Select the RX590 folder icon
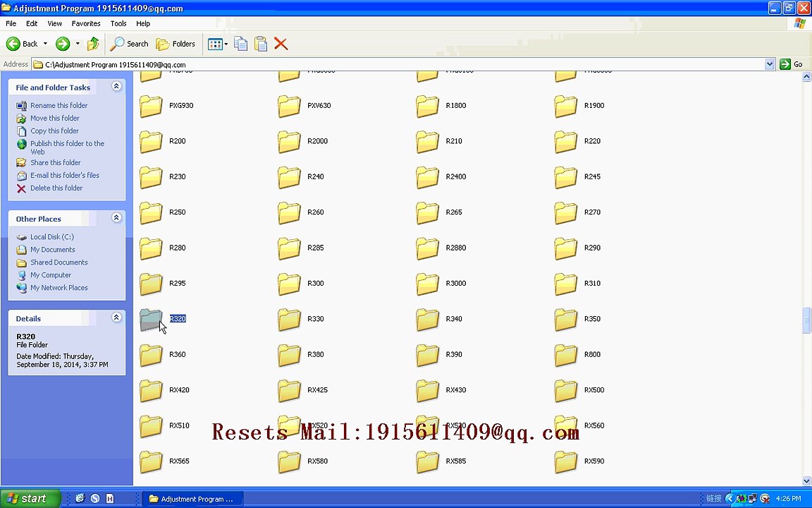 click(x=566, y=462)
